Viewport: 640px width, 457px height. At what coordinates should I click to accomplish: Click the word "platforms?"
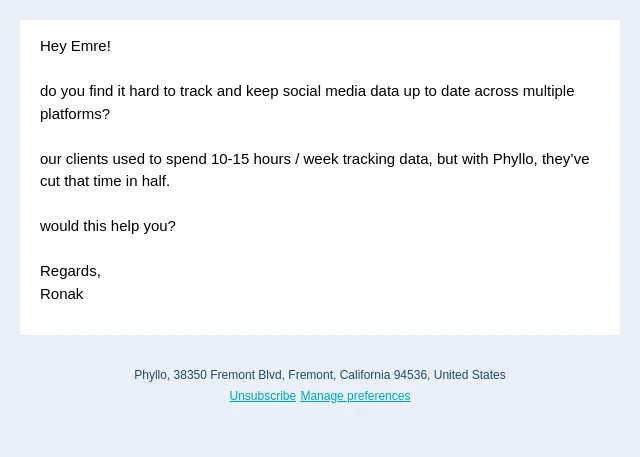[75, 114]
